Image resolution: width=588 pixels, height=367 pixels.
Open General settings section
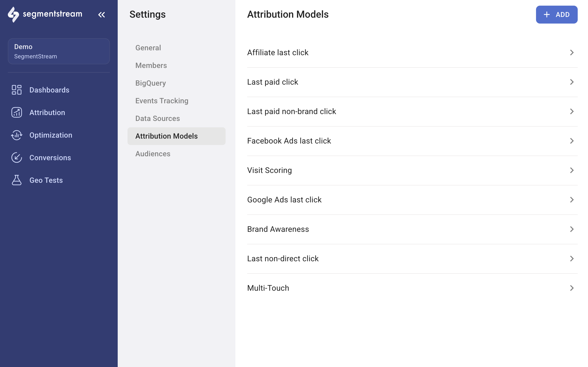(148, 48)
